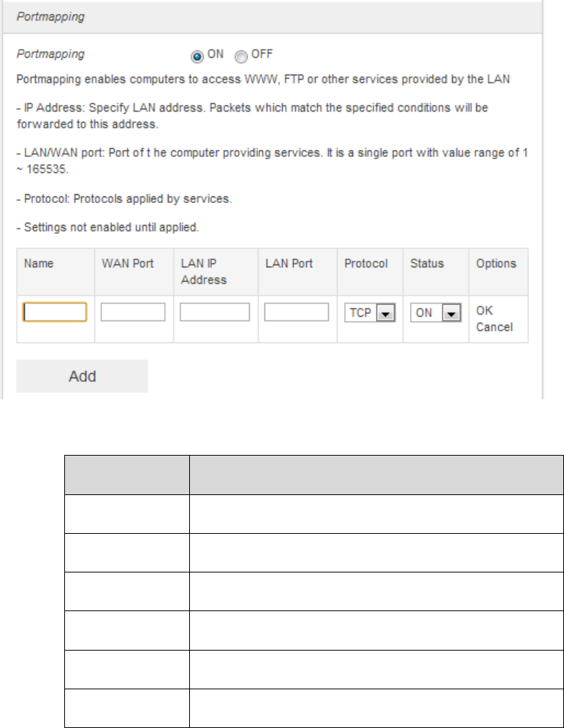Click the 'Settings not enabled until applied' note

108,228
